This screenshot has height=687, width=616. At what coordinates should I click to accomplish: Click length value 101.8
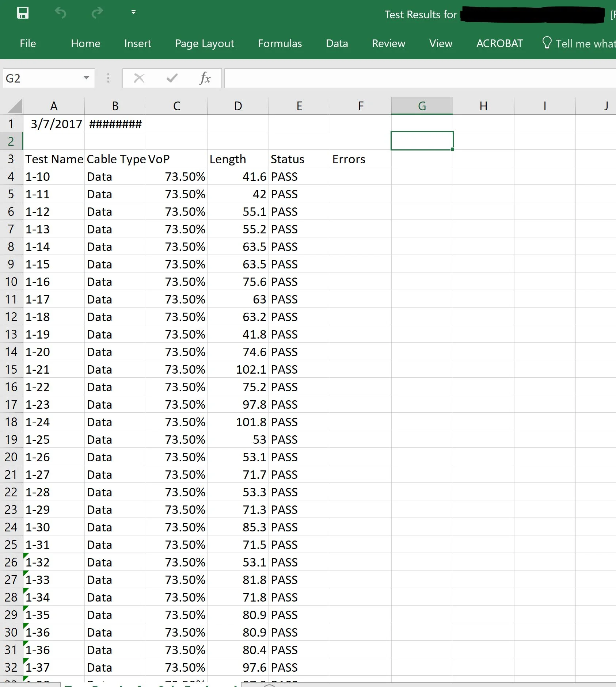point(238,422)
